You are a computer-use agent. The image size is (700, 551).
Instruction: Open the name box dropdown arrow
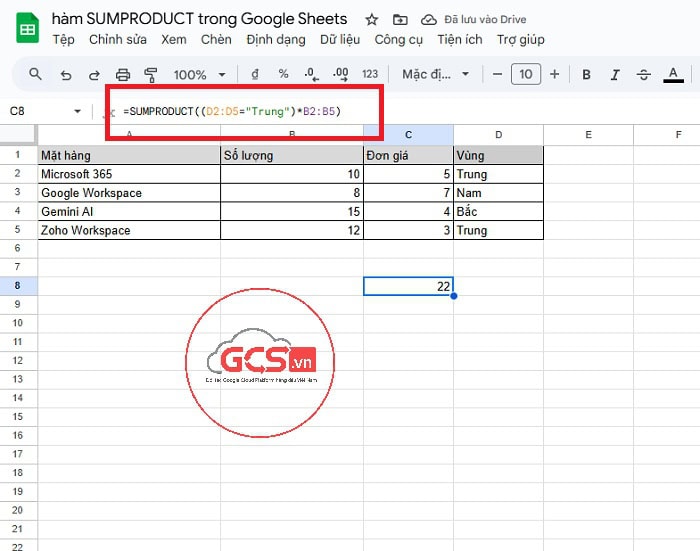78,111
